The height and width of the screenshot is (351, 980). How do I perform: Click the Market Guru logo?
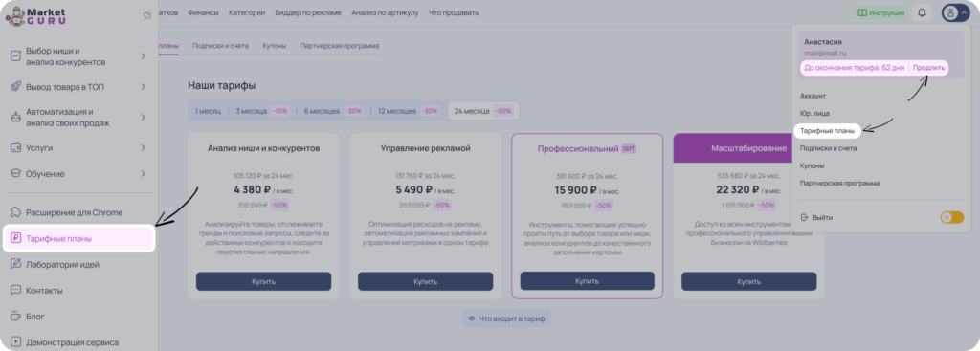(35, 16)
